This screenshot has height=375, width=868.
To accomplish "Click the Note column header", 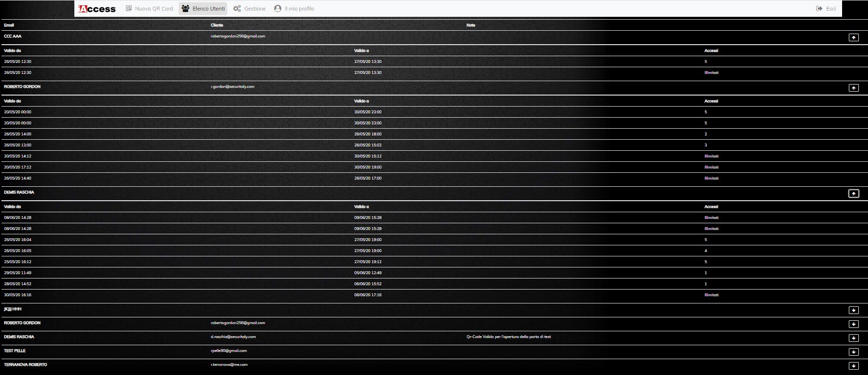I will click(471, 25).
